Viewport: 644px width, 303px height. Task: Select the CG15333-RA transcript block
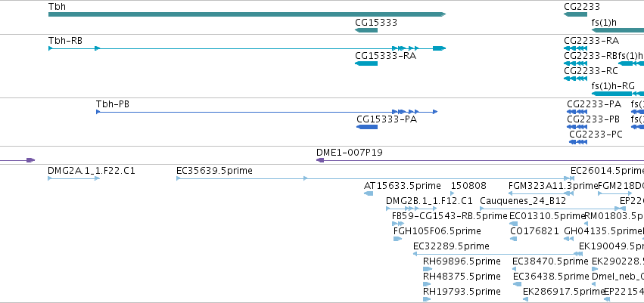pos(366,63)
